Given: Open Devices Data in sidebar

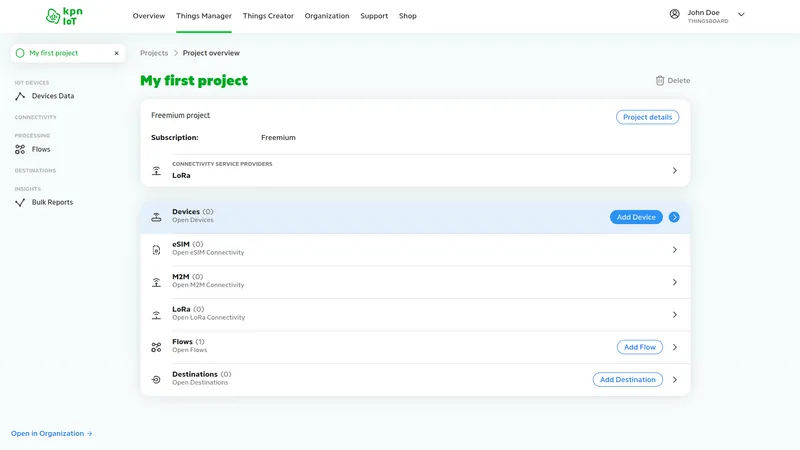Looking at the screenshot, I should (53, 96).
